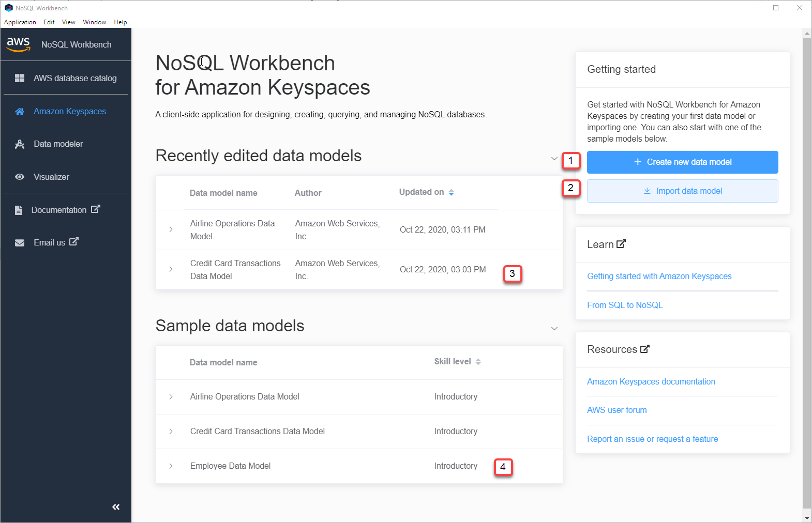
Task: Click the Amazon Keyspaces home icon
Action: 20,112
